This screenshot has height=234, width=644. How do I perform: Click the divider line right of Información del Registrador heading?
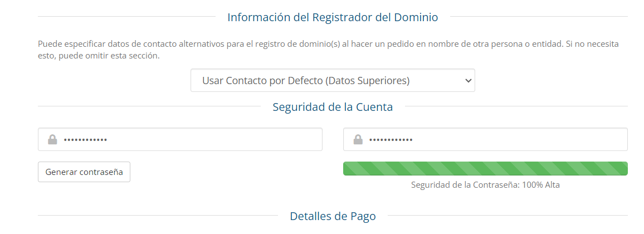[x=538, y=17]
